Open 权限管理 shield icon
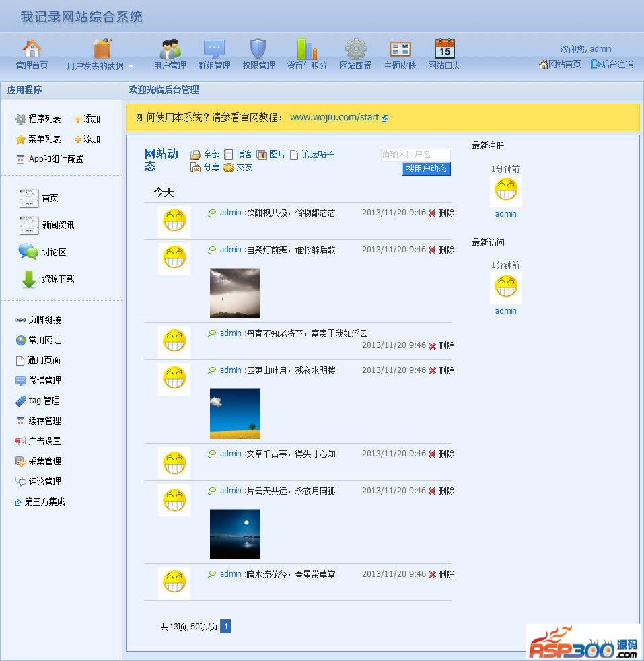This screenshot has height=661, width=644. coord(258,49)
